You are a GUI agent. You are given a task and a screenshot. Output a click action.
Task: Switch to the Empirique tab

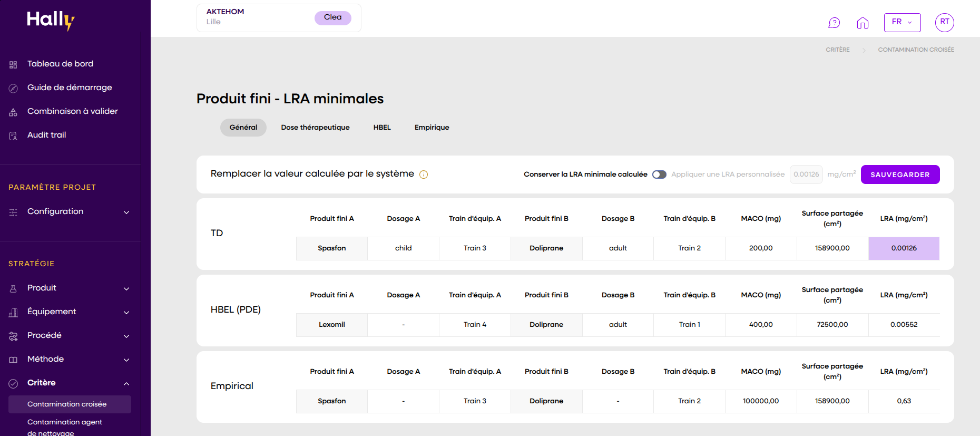point(432,128)
